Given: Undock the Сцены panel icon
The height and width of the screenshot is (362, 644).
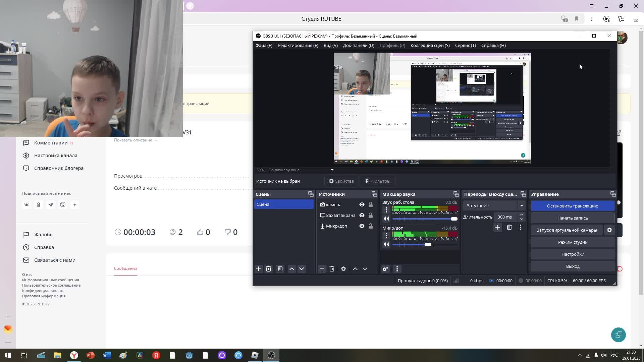Looking at the screenshot, I should pos(311,194).
